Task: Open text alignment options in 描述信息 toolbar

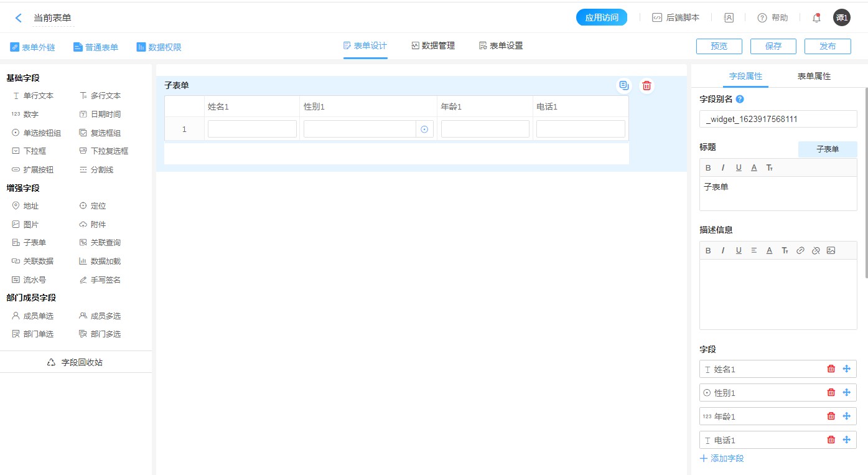Action: (754, 251)
